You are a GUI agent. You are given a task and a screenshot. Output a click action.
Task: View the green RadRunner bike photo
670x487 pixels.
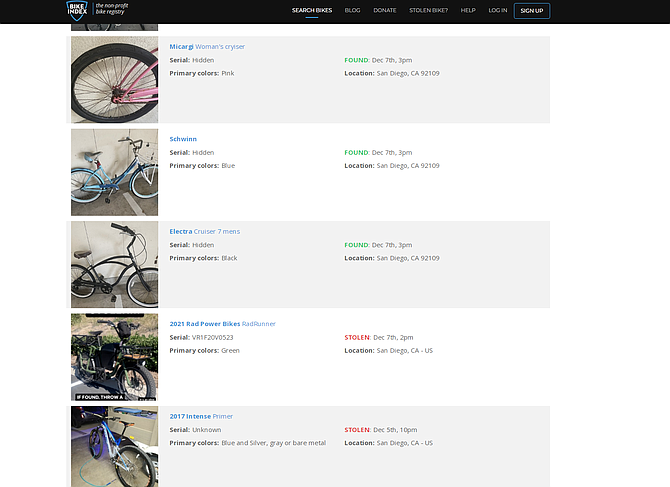click(x=115, y=357)
